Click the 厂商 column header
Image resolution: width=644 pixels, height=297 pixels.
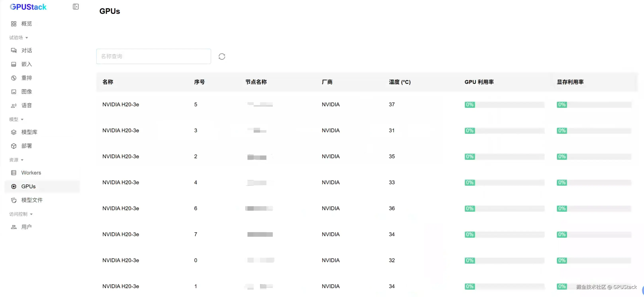point(327,82)
